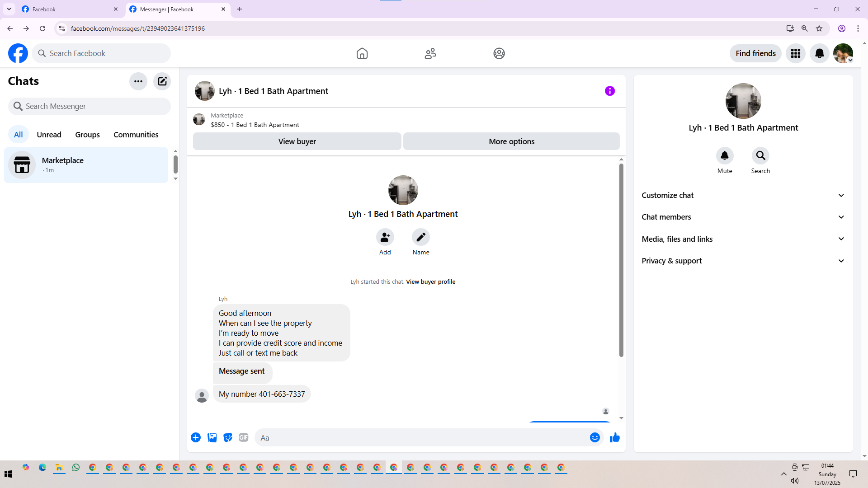Open the View buyer profile link
The height and width of the screenshot is (488, 868).
click(430, 282)
